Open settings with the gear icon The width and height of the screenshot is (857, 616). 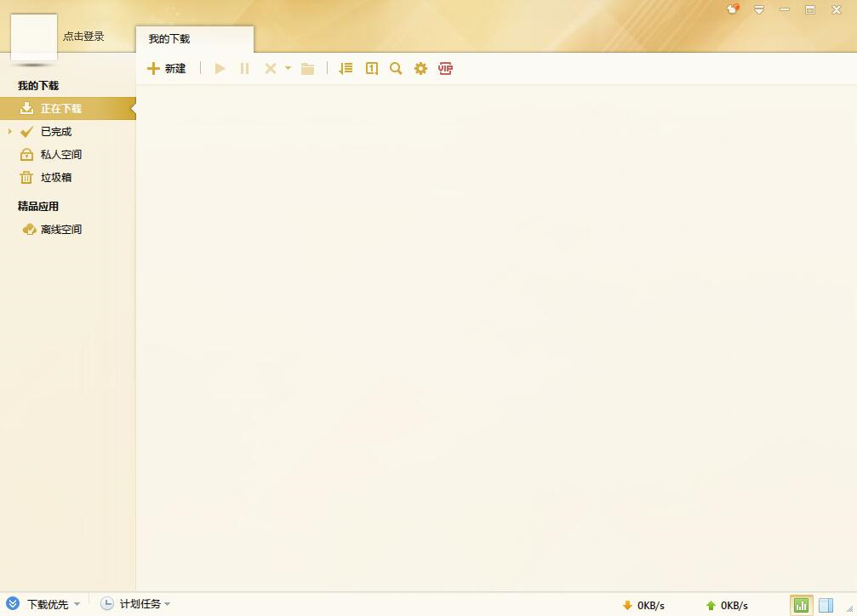click(x=420, y=68)
